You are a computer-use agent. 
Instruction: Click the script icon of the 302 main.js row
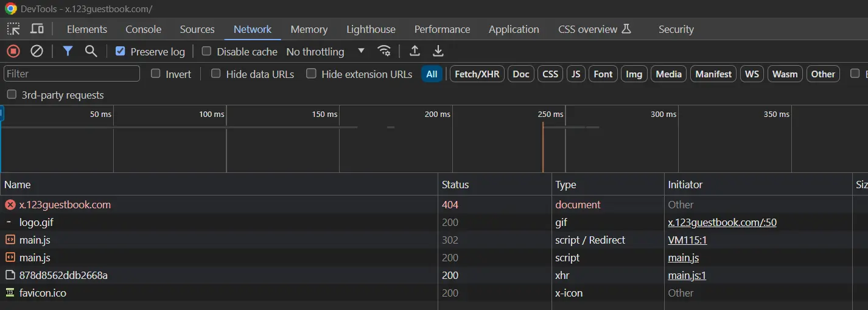pyautogui.click(x=10, y=240)
